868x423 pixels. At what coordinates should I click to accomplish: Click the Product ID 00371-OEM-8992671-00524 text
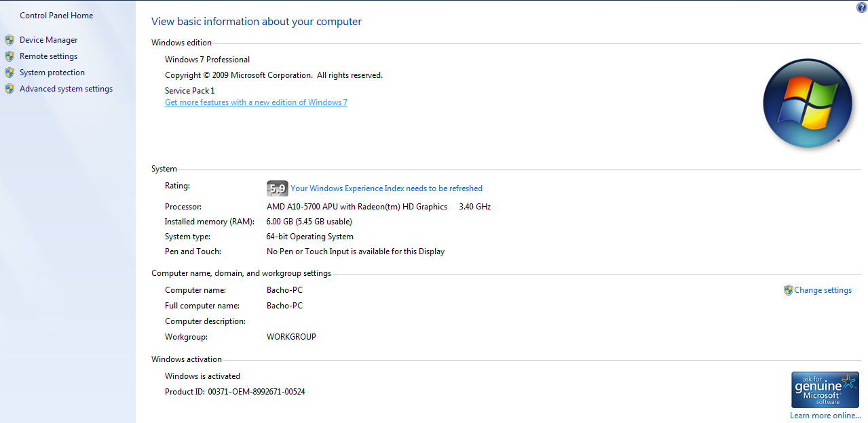235,392
